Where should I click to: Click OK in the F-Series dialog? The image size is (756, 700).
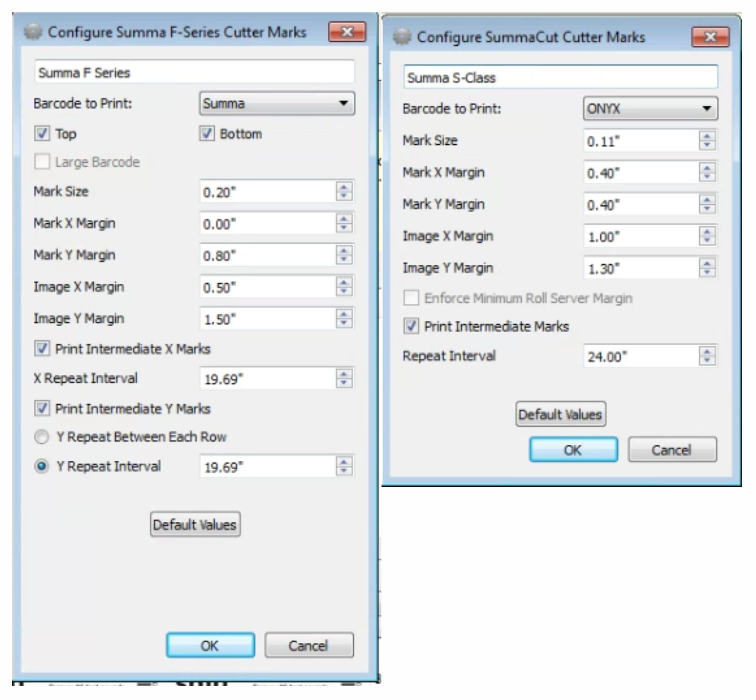tap(210, 645)
